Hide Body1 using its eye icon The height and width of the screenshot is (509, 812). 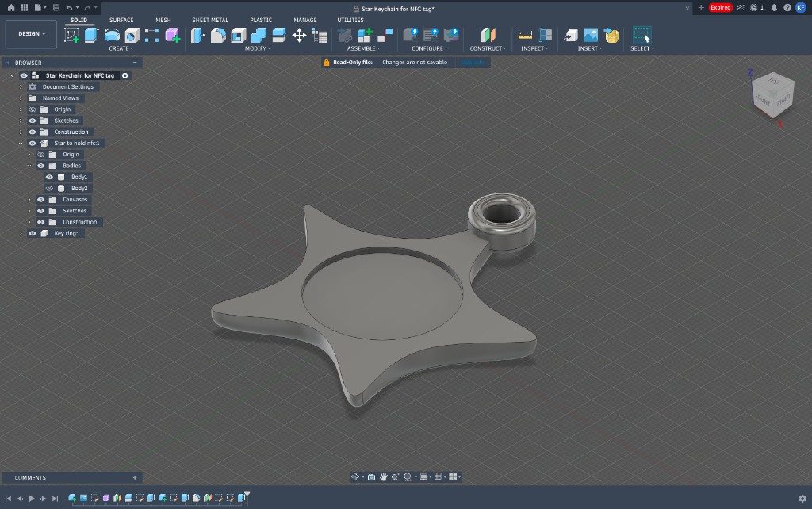49,177
